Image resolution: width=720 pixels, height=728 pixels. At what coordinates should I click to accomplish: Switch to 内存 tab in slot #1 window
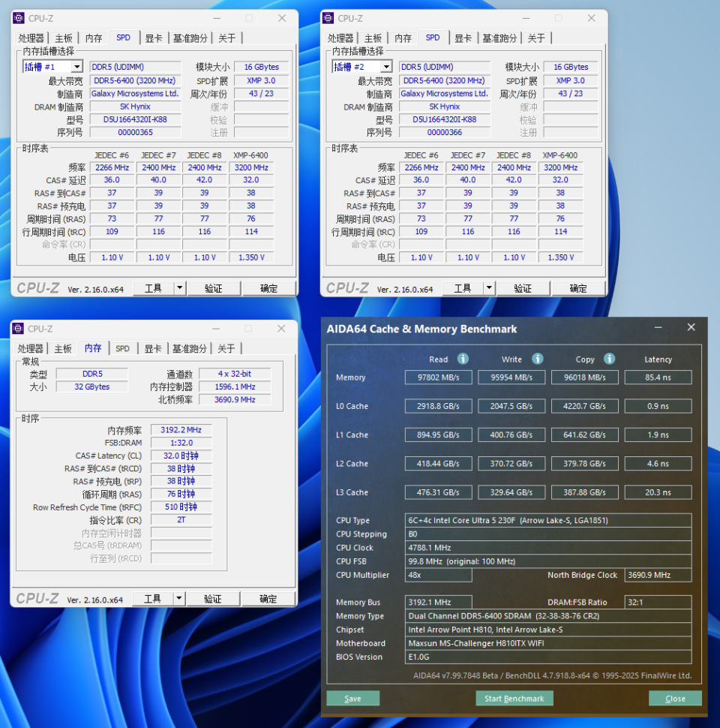coord(93,38)
